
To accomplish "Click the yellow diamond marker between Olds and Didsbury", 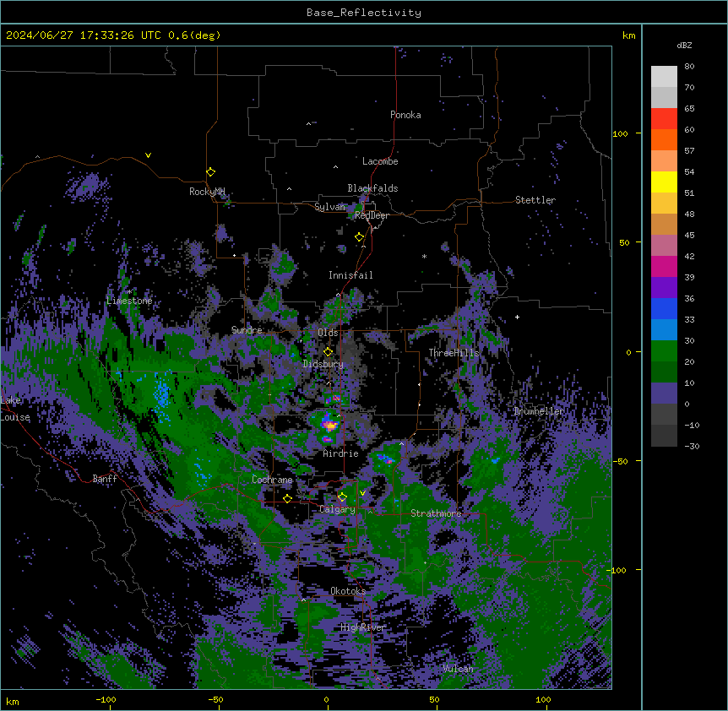I will point(328,351).
